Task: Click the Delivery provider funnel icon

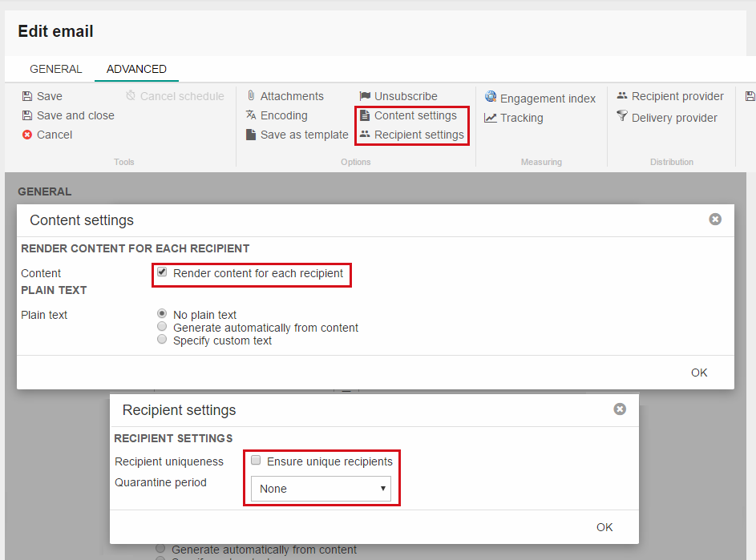Action: (622, 117)
